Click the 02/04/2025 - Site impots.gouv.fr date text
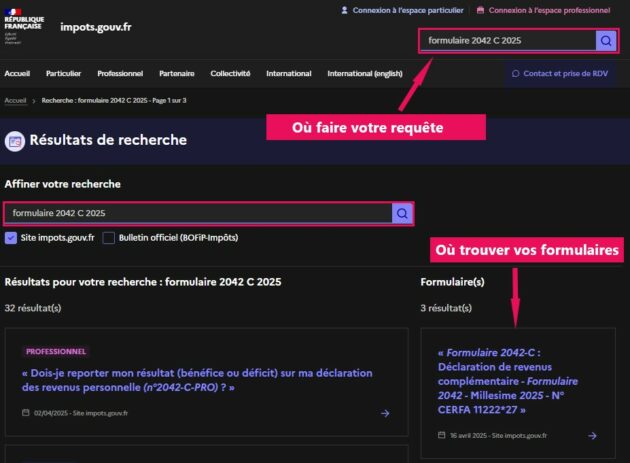The width and height of the screenshot is (630, 463). tap(81, 413)
